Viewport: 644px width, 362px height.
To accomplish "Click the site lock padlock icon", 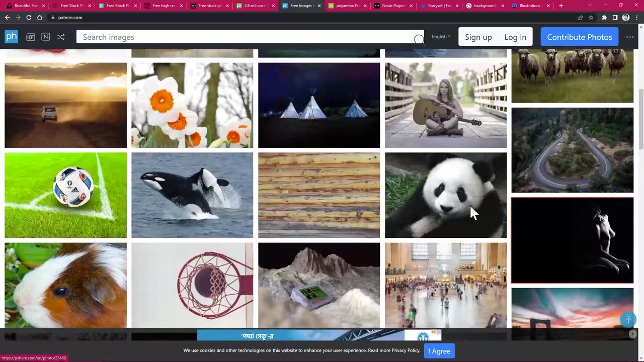I will coord(53,18).
